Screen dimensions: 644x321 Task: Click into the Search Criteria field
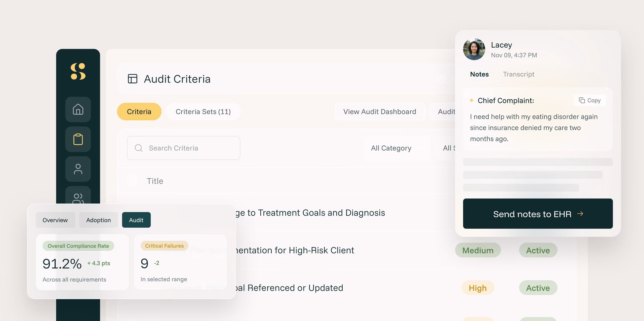(184, 148)
